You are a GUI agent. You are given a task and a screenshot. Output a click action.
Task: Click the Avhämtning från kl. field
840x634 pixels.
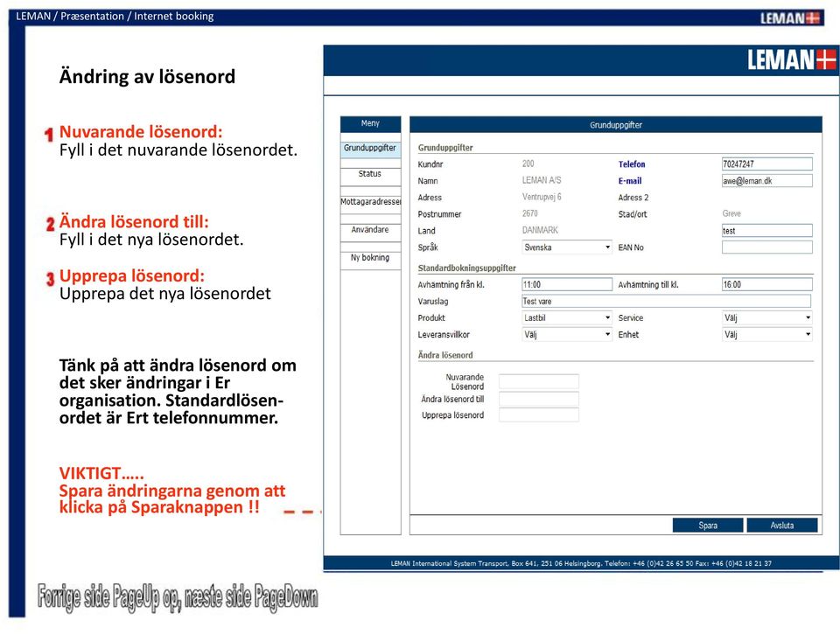(567, 285)
